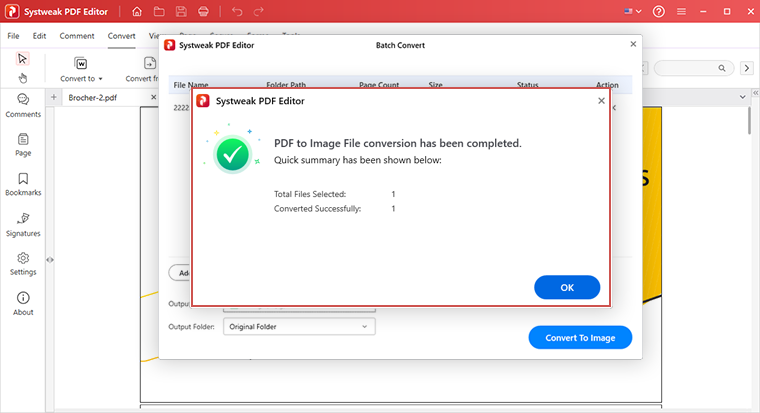Expand the Convert to dropdown arrow
The width and height of the screenshot is (760, 413).
(100, 79)
